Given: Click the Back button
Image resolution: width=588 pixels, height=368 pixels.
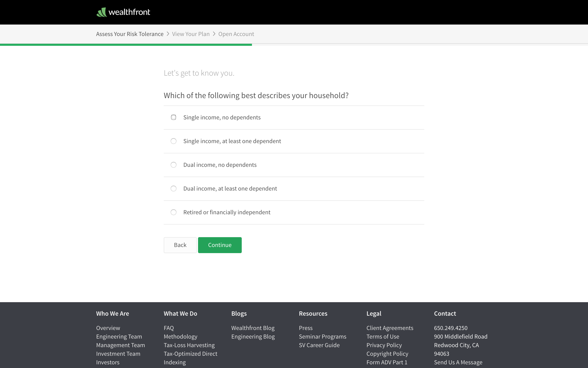Looking at the screenshot, I should coord(180,245).
